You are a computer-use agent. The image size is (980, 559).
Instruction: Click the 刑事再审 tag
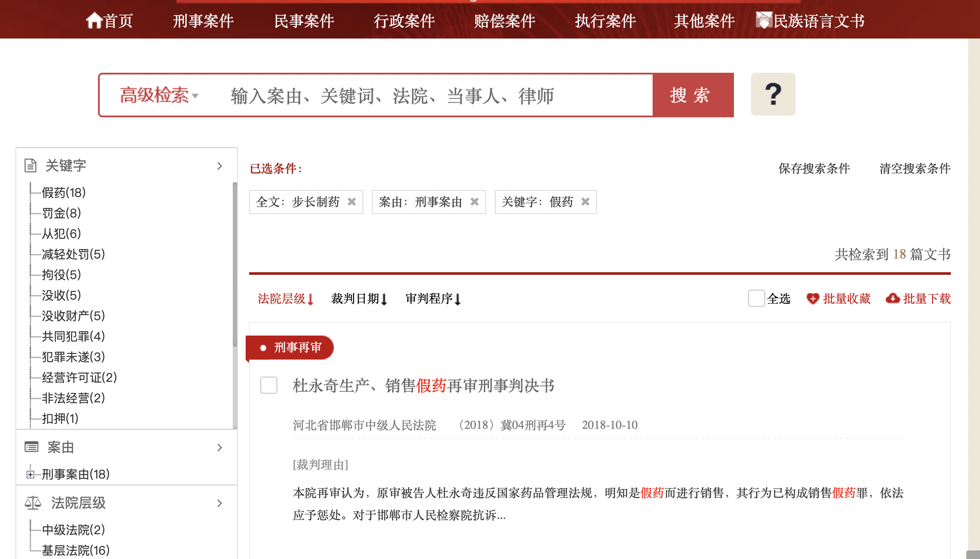pos(290,347)
